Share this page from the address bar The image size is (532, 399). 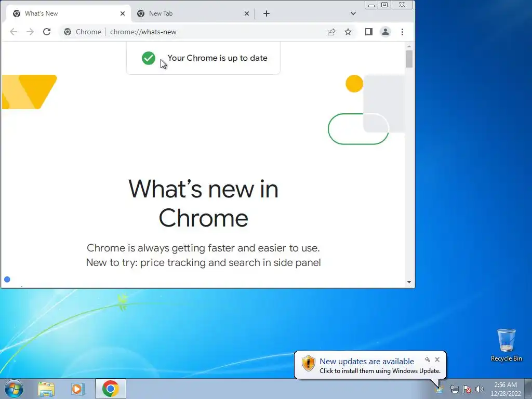tap(331, 32)
